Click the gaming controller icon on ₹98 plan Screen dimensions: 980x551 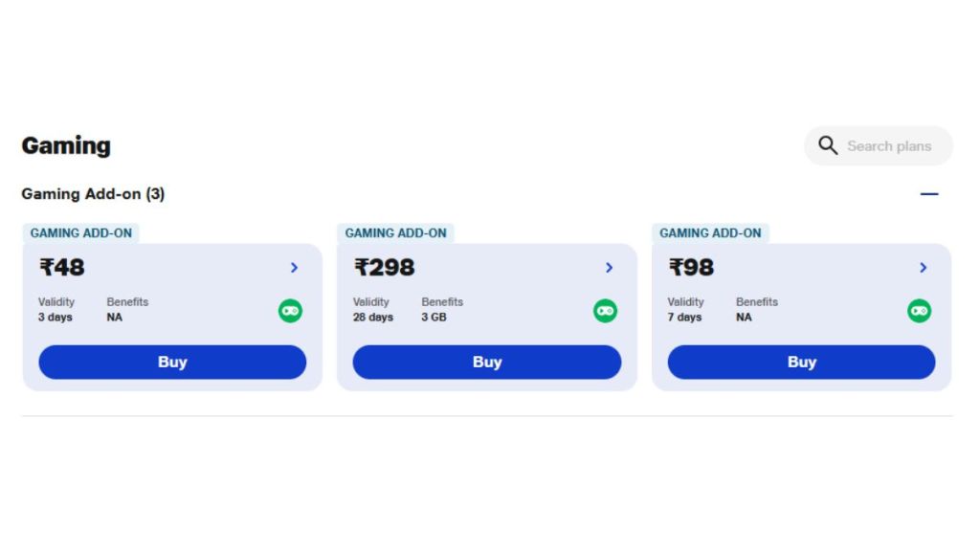pos(919,311)
